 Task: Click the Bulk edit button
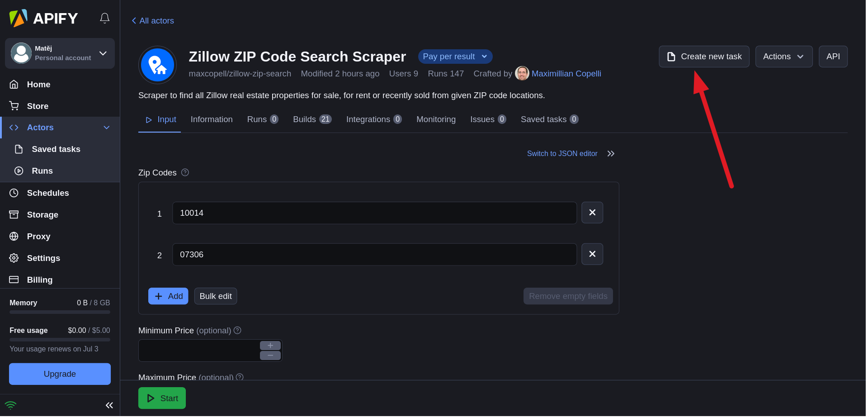216,297
